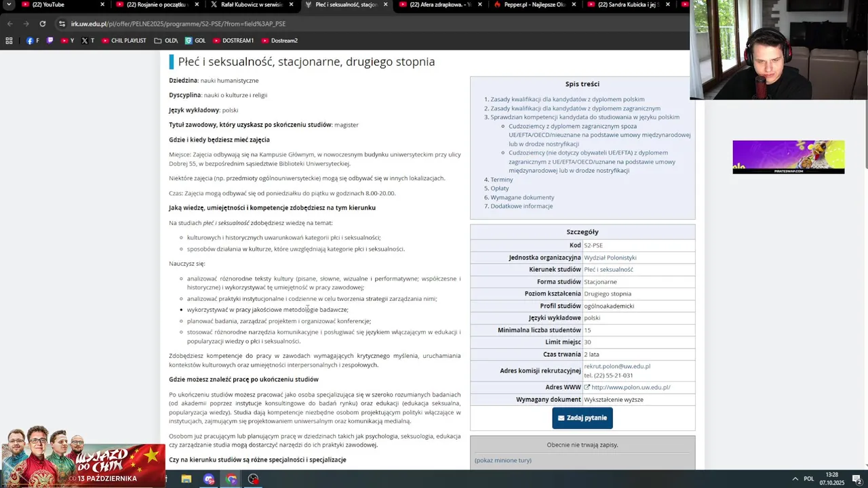Viewport: 868px width, 488px height.
Task: Click the rekrut.polon@uw.edu.pl email link
Action: 617,366
